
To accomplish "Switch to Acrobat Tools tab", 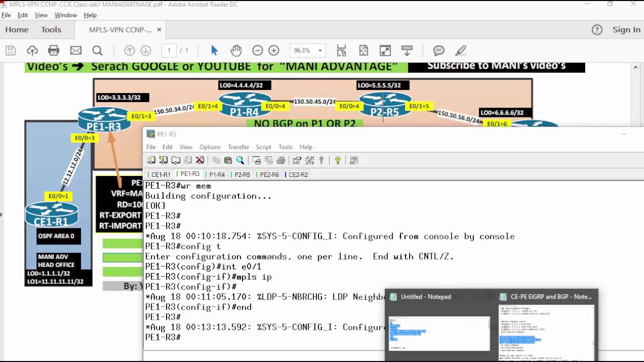I will pyautogui.click(x=51, y=30).
